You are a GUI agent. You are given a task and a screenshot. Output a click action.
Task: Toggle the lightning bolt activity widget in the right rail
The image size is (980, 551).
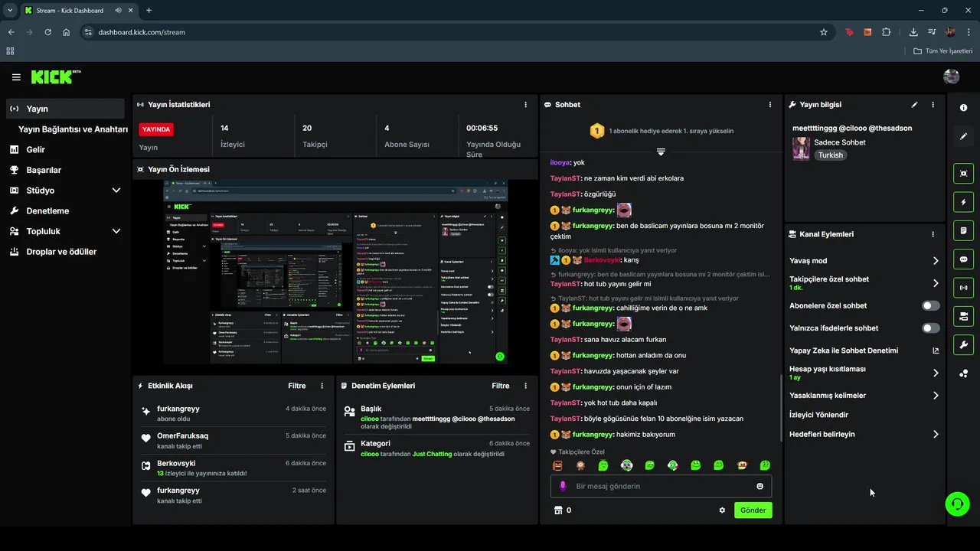964,202
